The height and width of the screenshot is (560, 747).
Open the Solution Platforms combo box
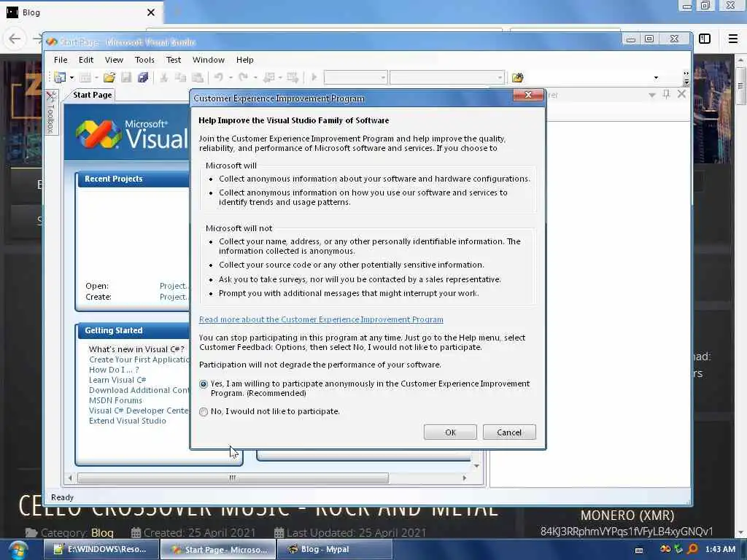(x=447, y=77)
